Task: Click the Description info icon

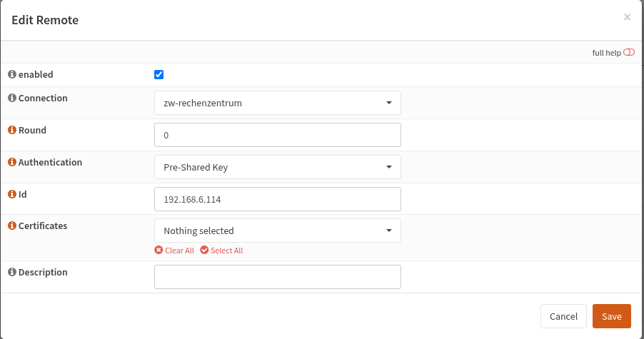Action: (x=12, y=273)
